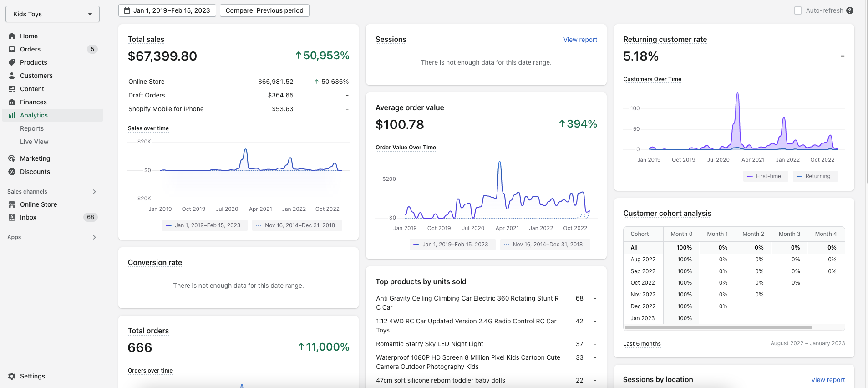868x388 pixels.
Task: Toggle the First-time legend series
Action: (766, 176)
